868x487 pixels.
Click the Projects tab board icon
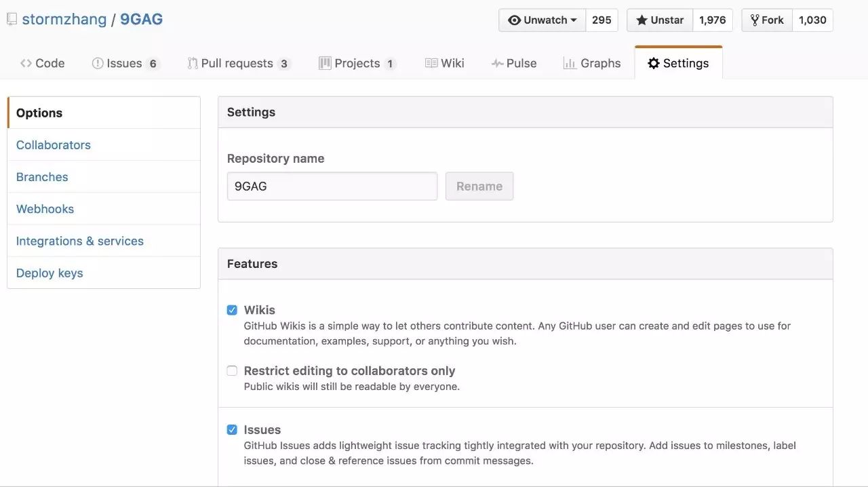pos(325,63)
